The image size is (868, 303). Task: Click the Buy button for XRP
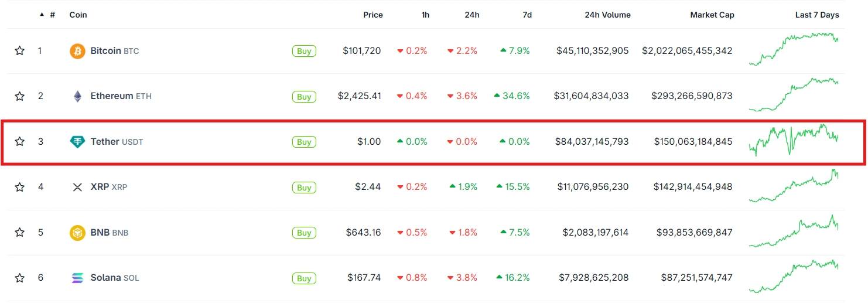click(304, 188)
